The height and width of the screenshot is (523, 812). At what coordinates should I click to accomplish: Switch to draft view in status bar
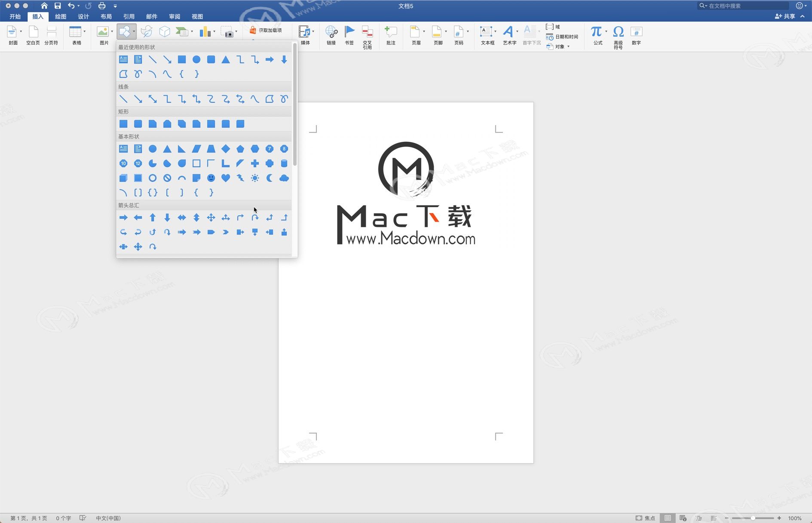pos(714,518)
